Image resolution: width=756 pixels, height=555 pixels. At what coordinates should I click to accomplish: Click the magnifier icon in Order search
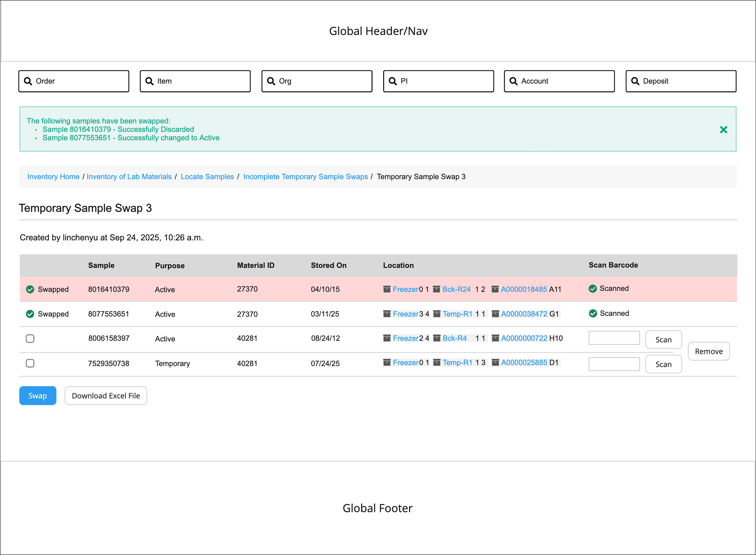pos(28,81)
